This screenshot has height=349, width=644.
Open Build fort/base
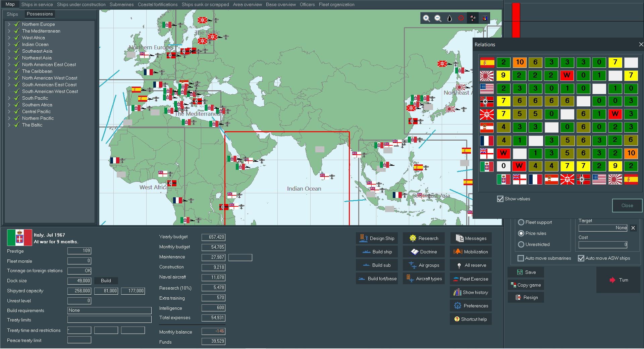click(x=377, y=279)
